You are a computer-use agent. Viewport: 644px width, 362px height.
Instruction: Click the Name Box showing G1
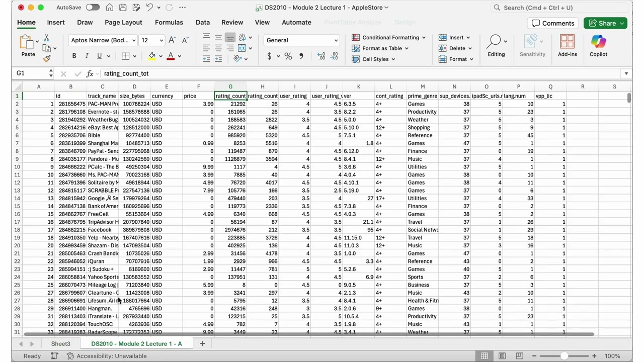click(31, 73)
